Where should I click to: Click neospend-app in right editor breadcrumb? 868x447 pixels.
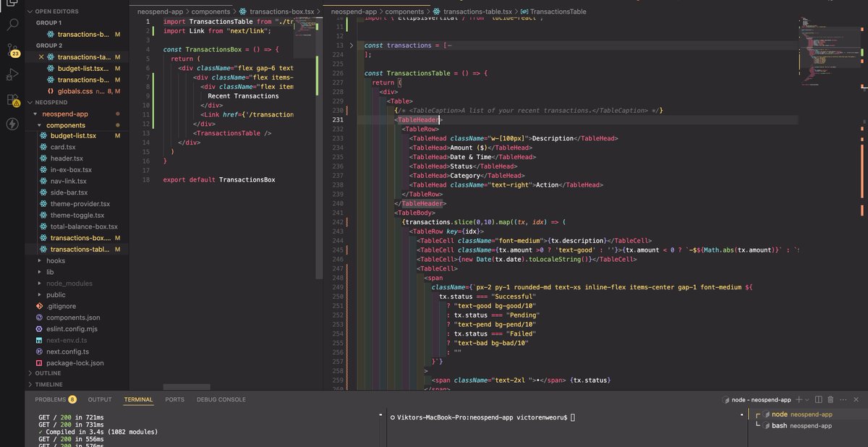[354, 12]
